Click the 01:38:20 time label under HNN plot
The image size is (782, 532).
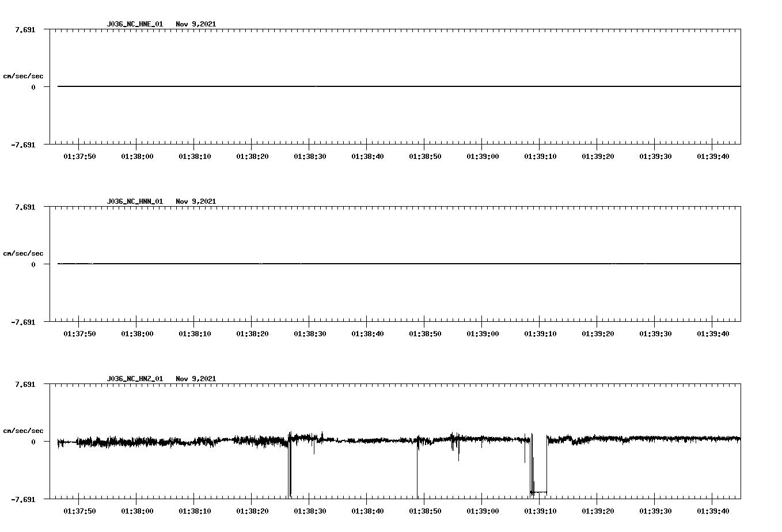click(x=252, y=334)
